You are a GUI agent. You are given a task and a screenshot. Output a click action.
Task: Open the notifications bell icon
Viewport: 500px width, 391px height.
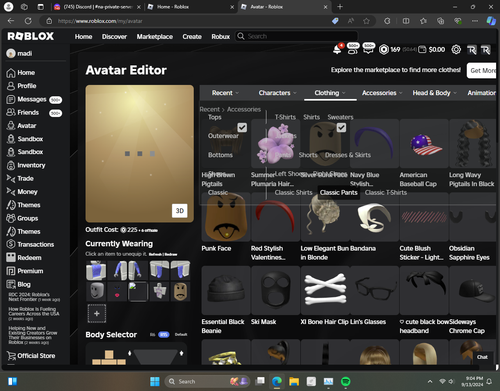pos(337,50)
